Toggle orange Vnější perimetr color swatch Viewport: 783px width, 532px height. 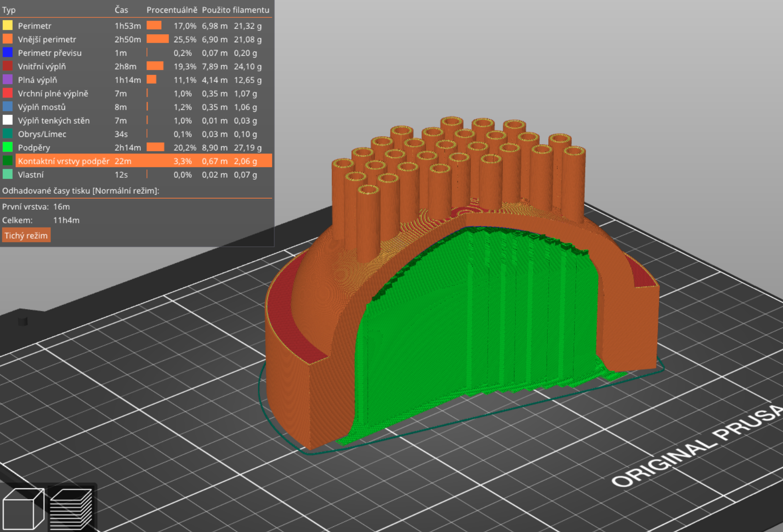pyautogui.click(x=8, y=39)
